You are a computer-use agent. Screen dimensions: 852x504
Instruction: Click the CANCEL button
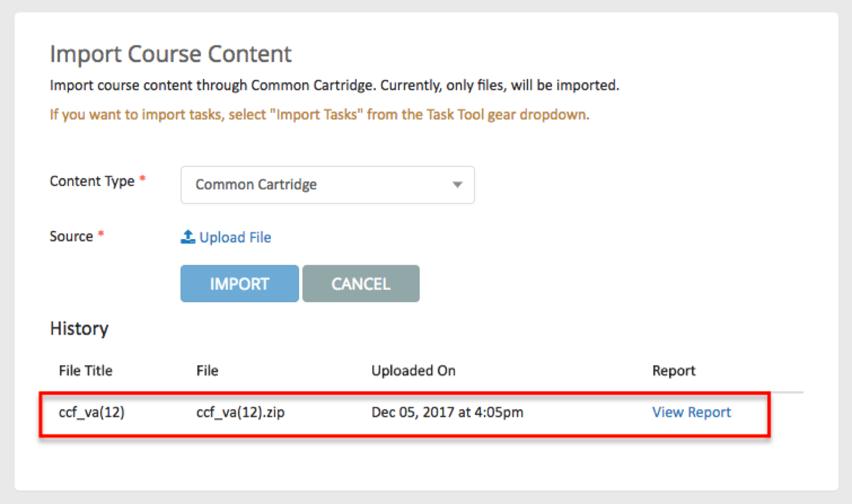361,283
